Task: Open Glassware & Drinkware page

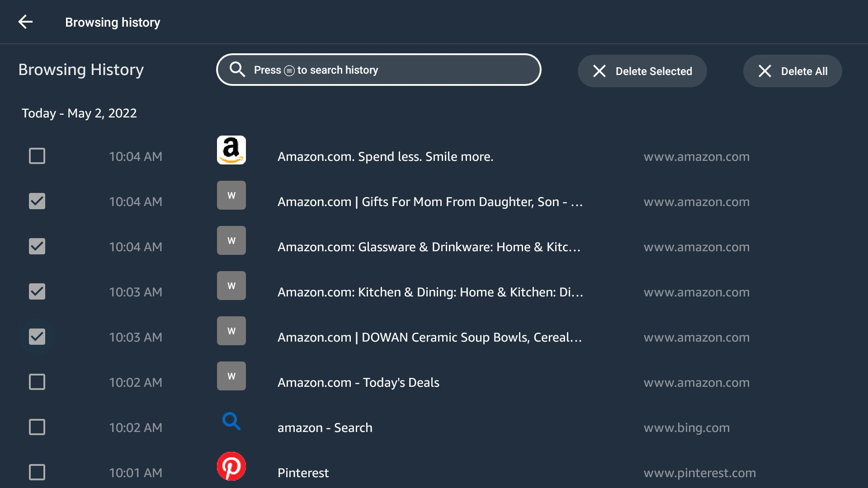Action: coord(429,247)
